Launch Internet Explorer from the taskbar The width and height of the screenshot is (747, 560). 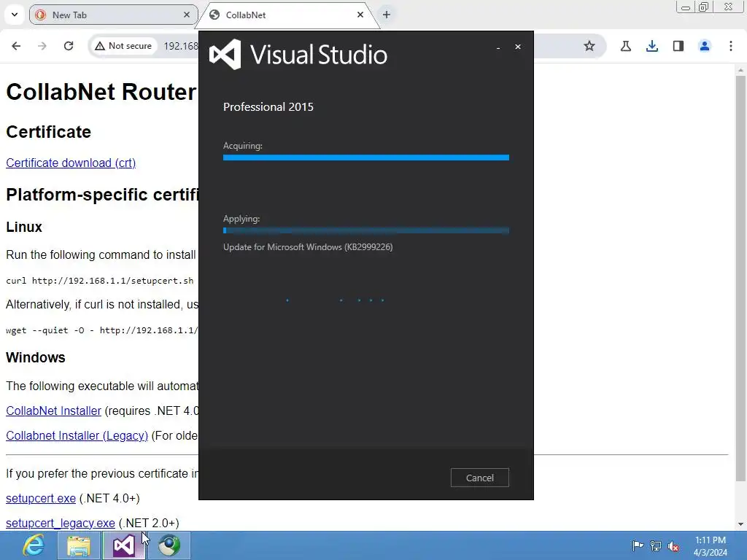pos(34,545)
